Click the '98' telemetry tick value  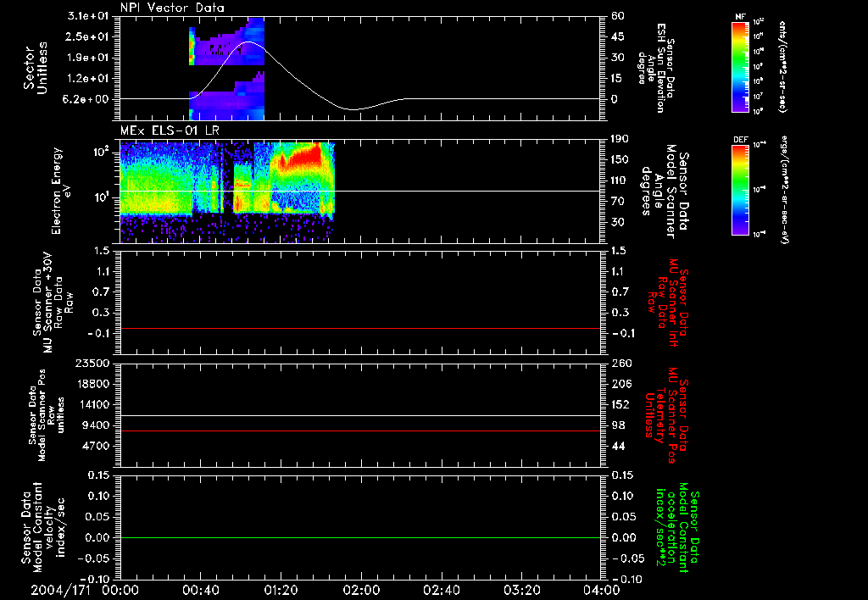click(x=618, y=425)
